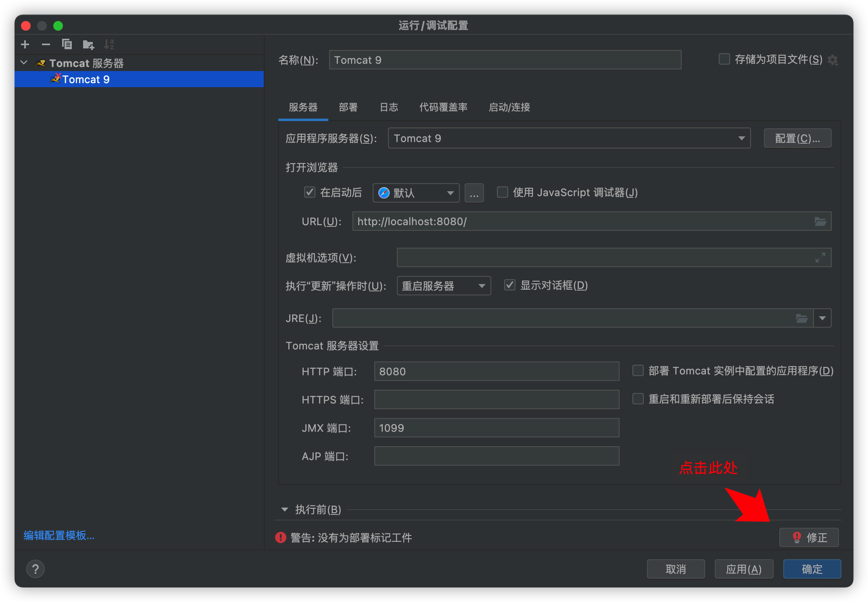Click the 警告: 没有为部署标记工件 message
This screenshot has width=868, height=602.
click(351, 537)
